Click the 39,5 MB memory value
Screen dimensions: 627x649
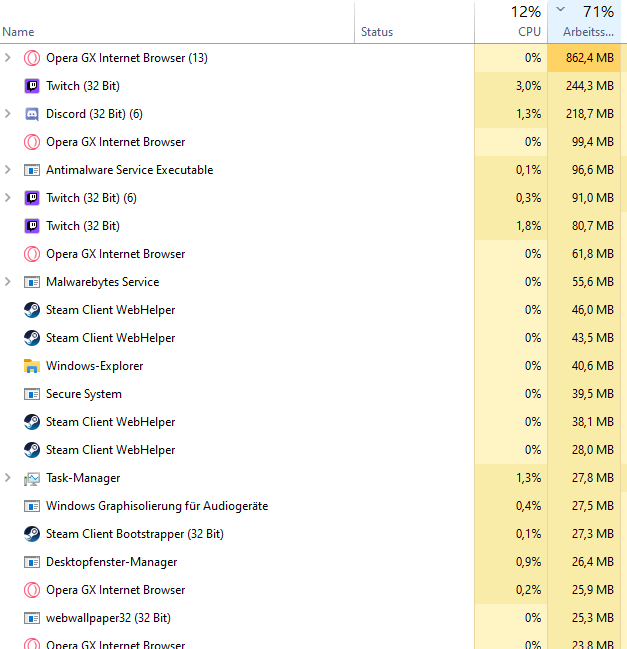point(593,394)
